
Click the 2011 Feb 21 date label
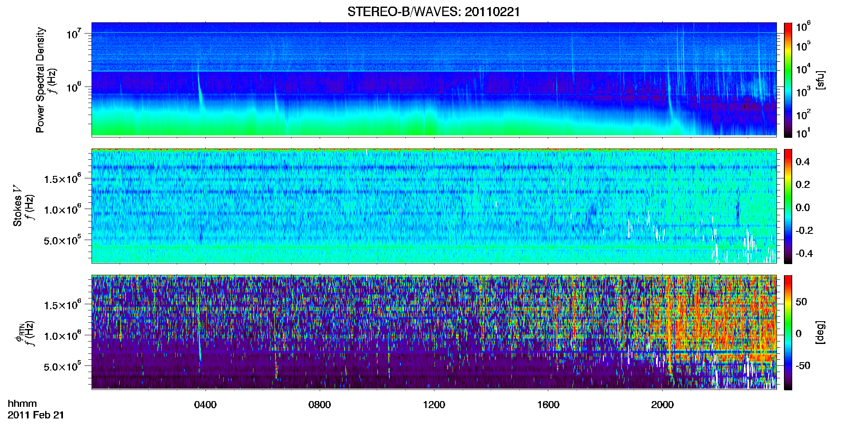(36, 415)
